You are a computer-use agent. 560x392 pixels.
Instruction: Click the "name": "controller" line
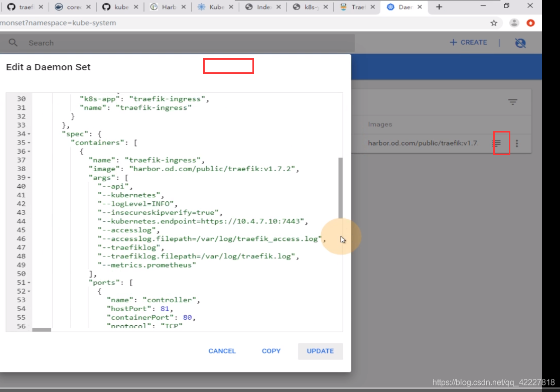point(153,300)
